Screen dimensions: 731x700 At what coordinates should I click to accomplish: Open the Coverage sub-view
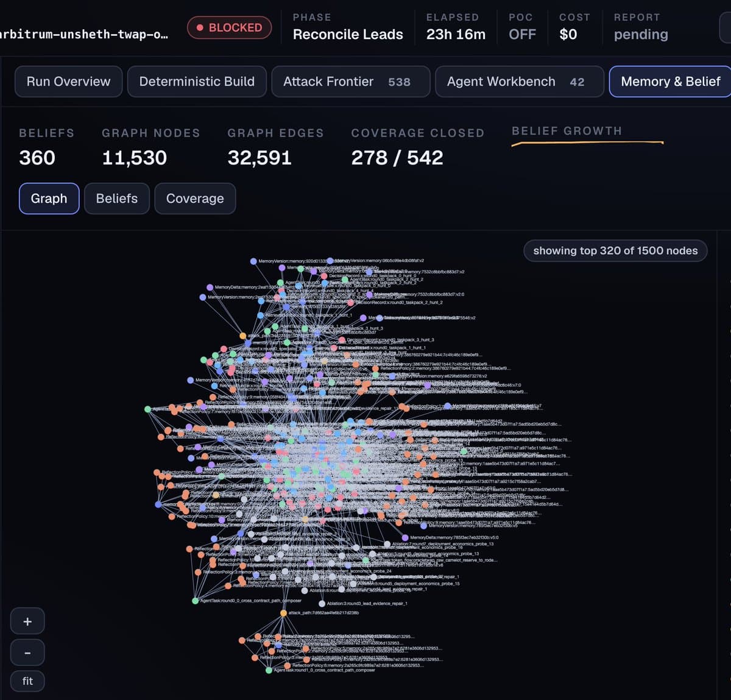195,199
